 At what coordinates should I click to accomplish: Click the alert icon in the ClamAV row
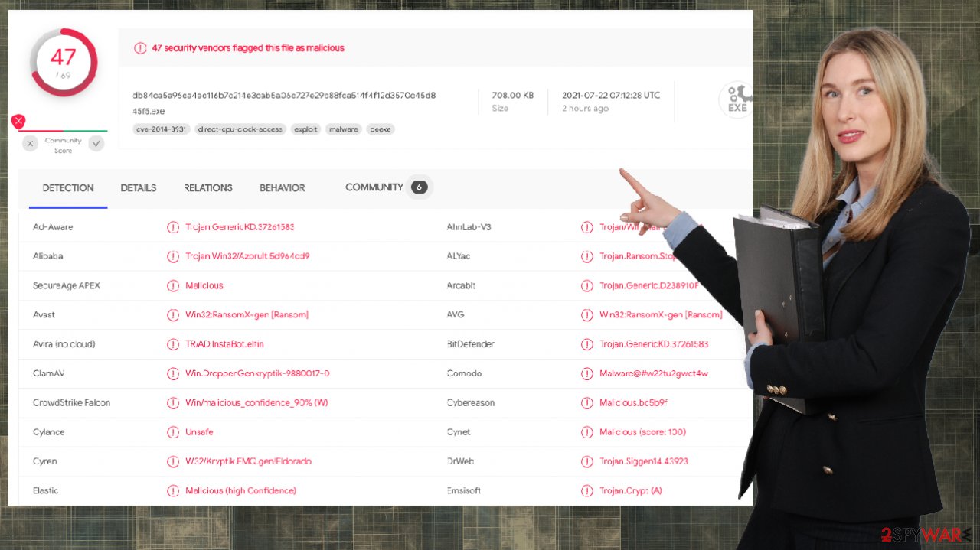click(x=173, y=373)
